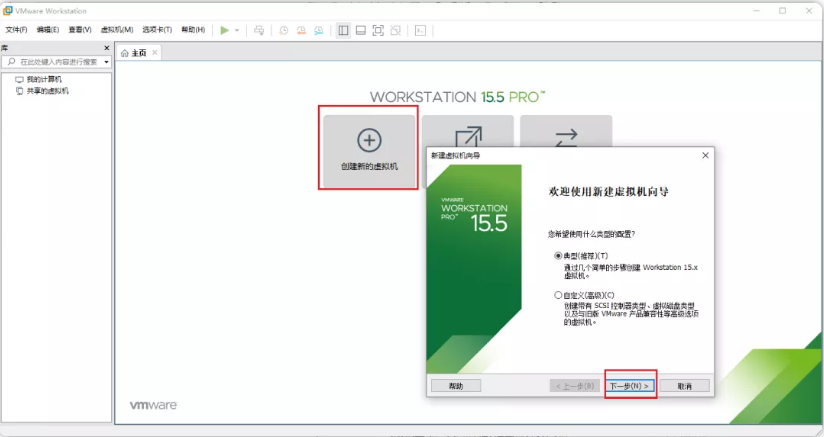This screenshot has width=824, height=437.
Task: Click the Send Ctrl+Alt+Del toolbar icon
Action: [x=259, y=30]
